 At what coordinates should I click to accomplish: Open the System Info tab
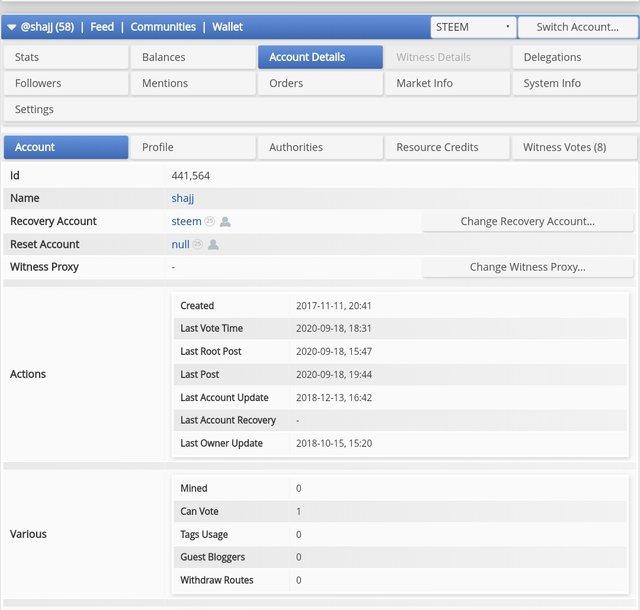pyautogui.click(x=575, y=83)
